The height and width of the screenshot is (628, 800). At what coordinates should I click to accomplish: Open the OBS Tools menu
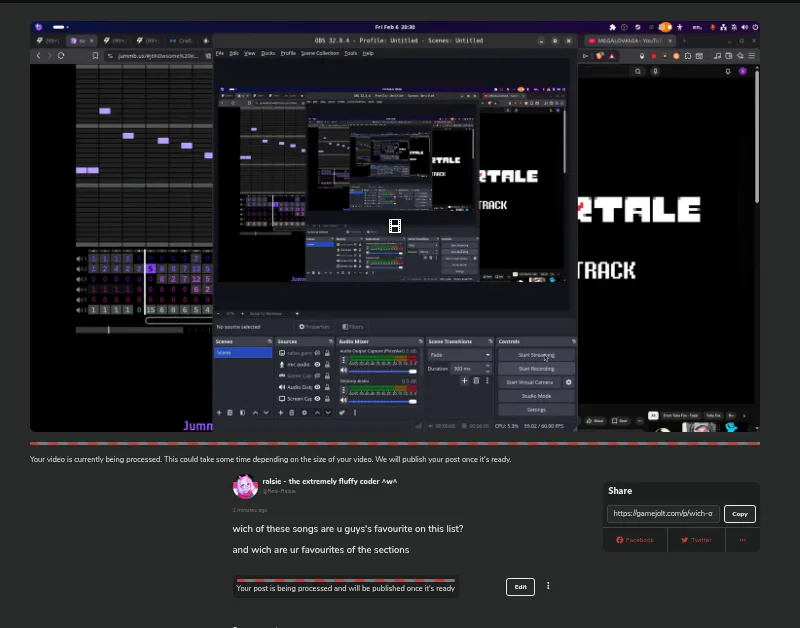[351, 53]
